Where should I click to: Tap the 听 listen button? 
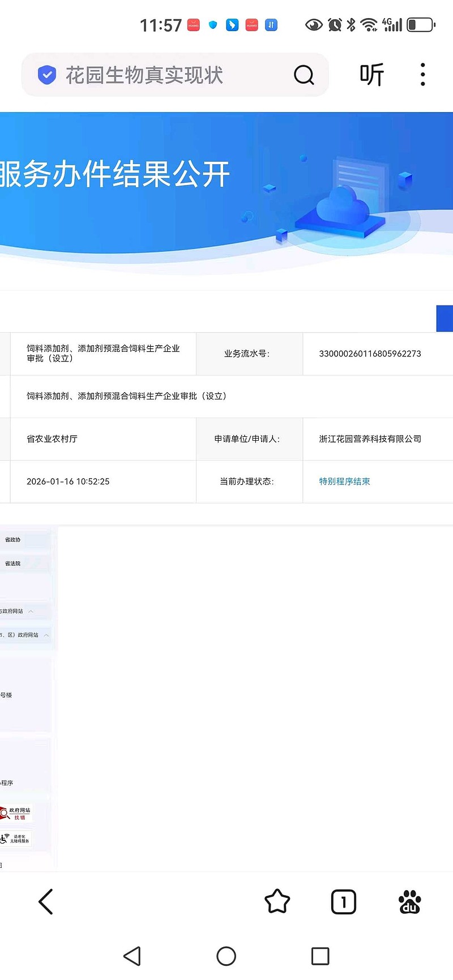[x=372, y=75]
